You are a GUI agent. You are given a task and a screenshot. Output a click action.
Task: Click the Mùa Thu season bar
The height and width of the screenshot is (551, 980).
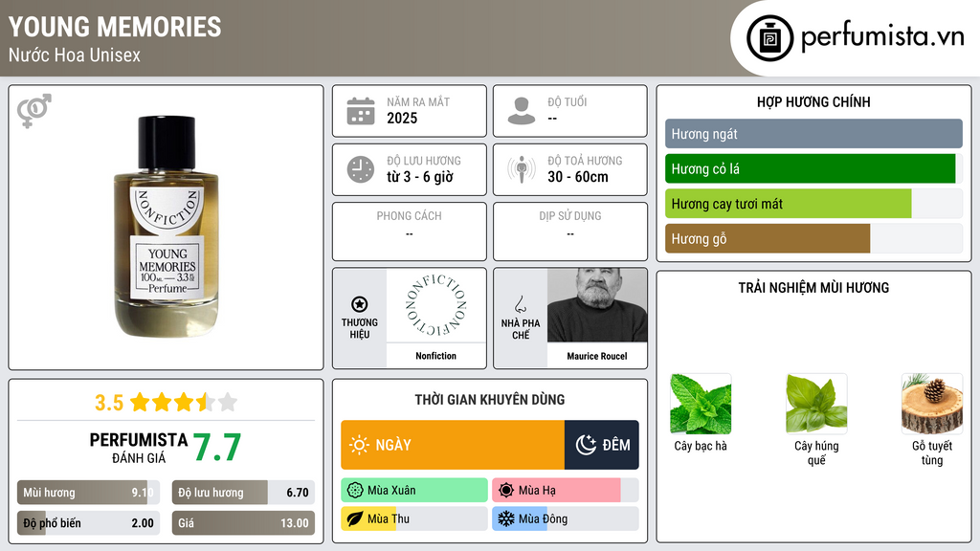(414, 518)
